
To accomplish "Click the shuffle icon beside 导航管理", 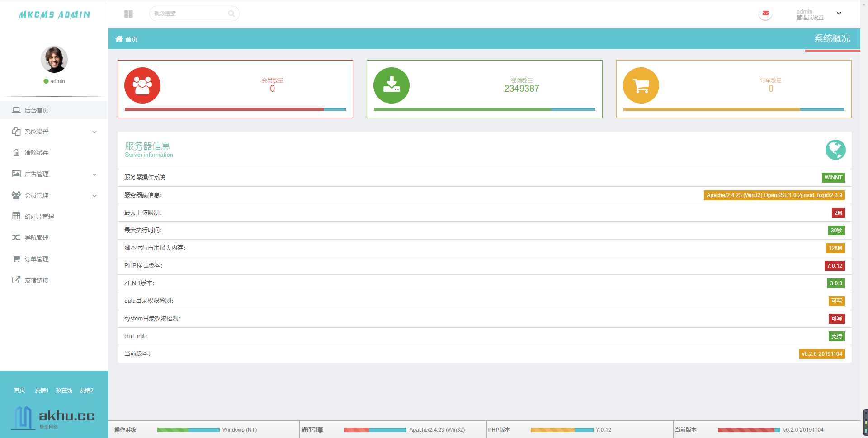I will pos(16,237).
